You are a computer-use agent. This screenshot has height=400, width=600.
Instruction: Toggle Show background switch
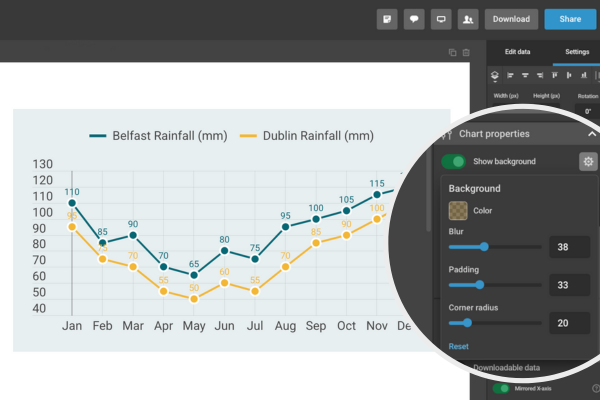point(453,162)
